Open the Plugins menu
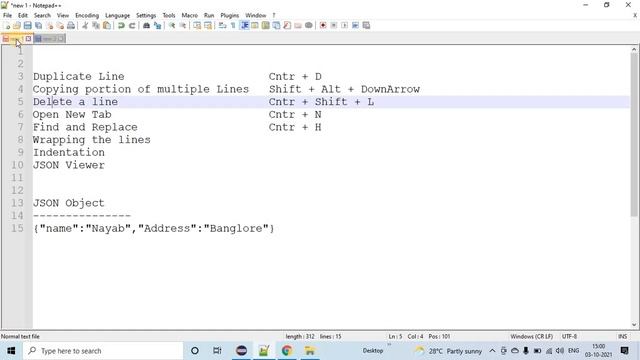The height and width of the screenshot is (360, 640). [229, 15]
